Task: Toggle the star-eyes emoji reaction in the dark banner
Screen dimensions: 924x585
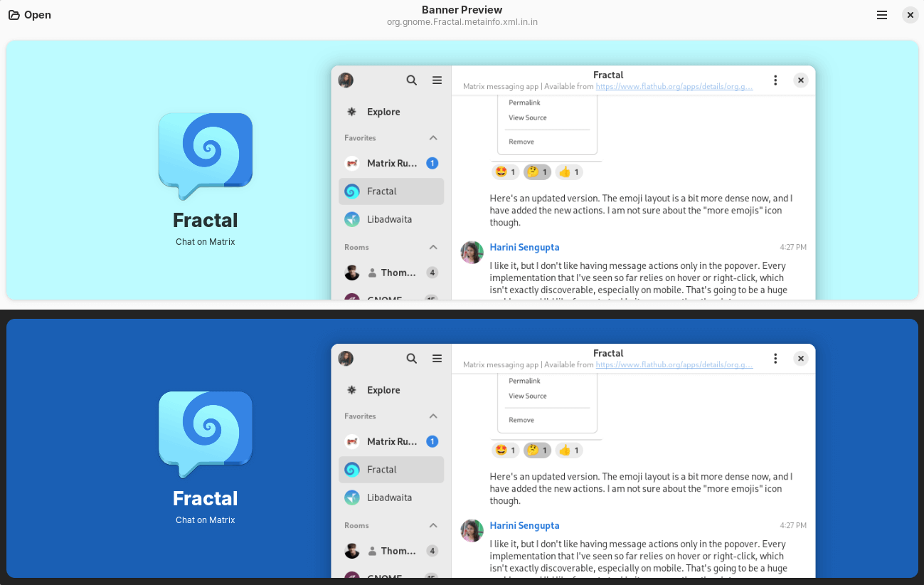Action: tap(505, 450)
